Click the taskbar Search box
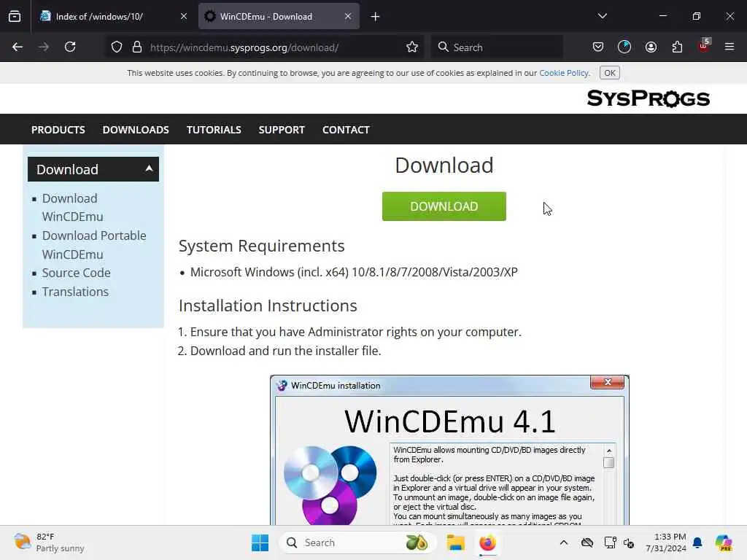The image size is (747, 560). coord(357,542)
